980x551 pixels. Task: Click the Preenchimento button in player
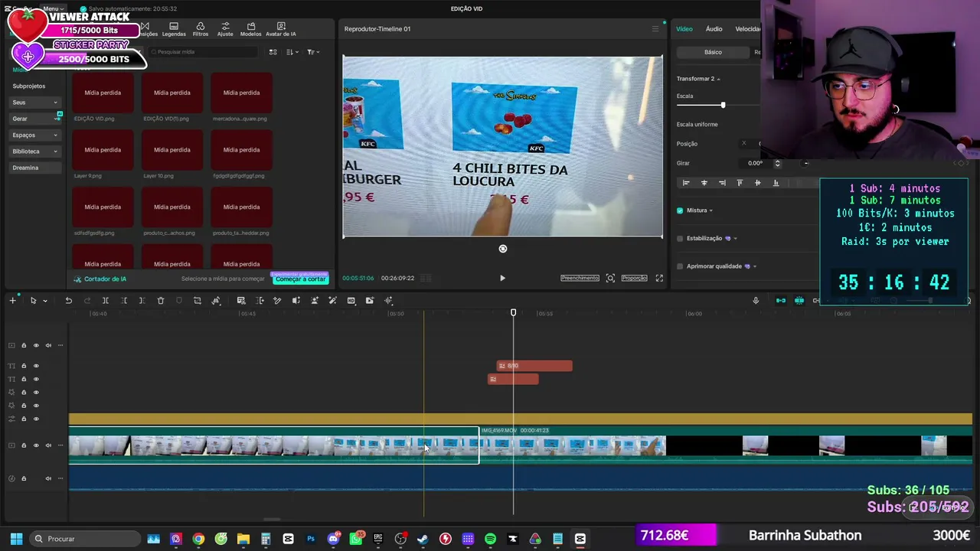tap(580, 278)
